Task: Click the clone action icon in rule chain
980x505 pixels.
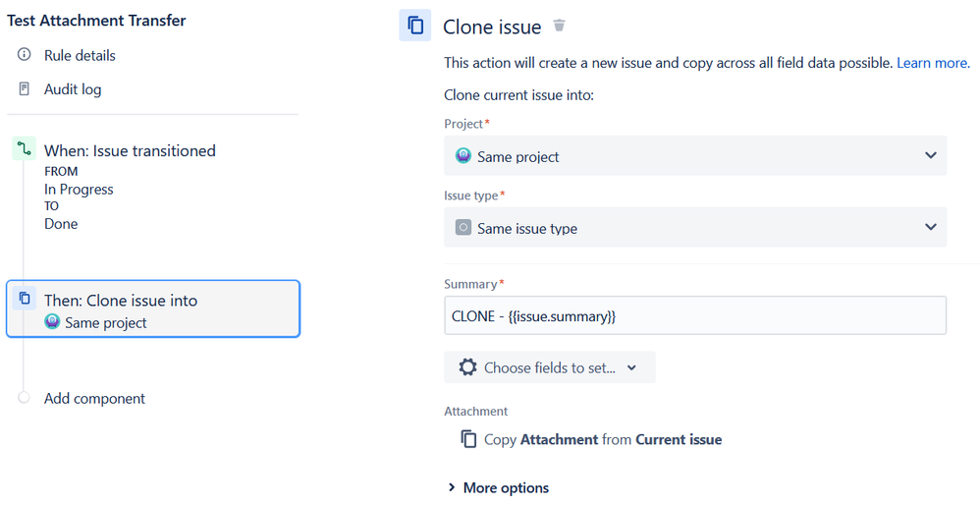Action: tap(25, 299)
